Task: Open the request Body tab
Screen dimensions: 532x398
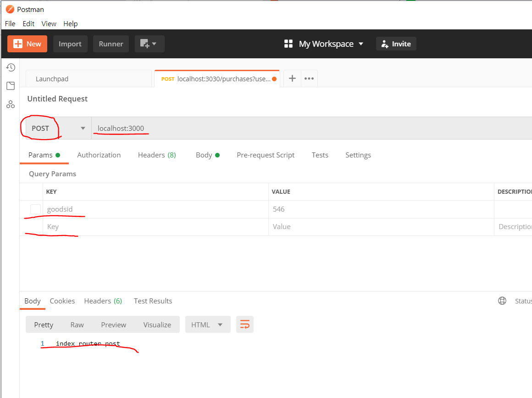Action: tap(208, 155)
